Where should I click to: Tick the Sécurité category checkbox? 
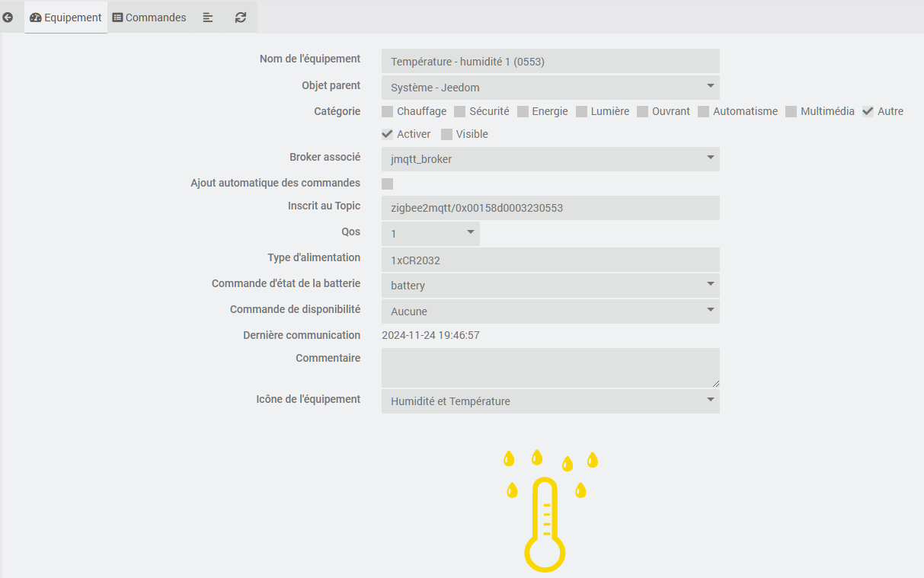click(459, 111)
